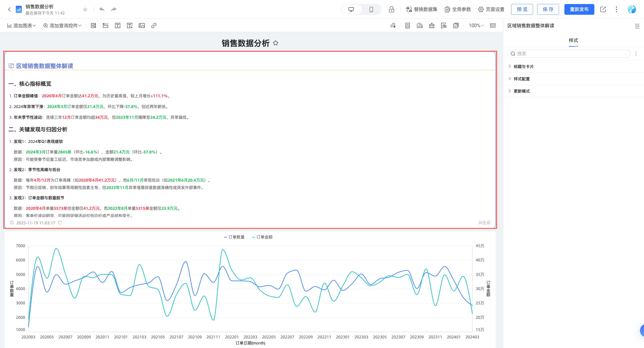Image resolution: width=644 pixels, height=348 pixels.
Task: Open the 添加图表 dropdown
Action: (22, 25)
